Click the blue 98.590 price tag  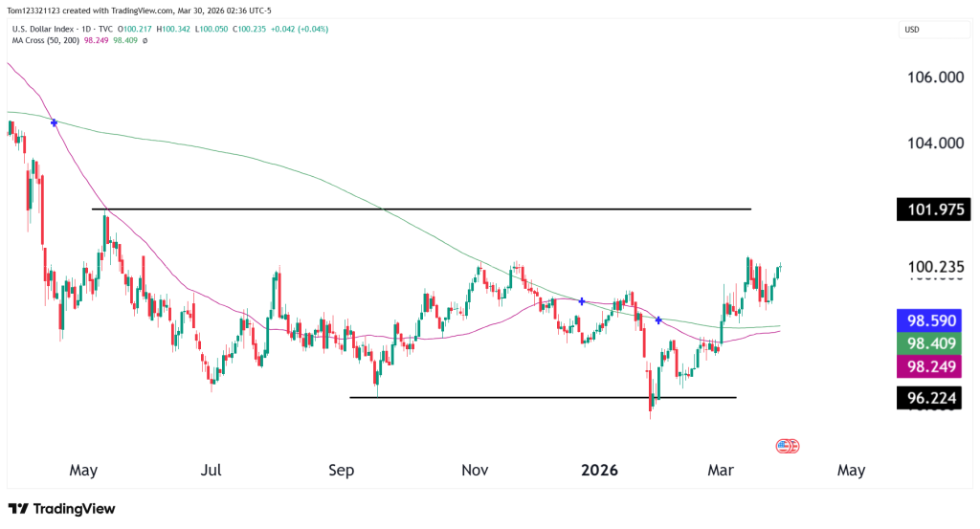[933, 320]
